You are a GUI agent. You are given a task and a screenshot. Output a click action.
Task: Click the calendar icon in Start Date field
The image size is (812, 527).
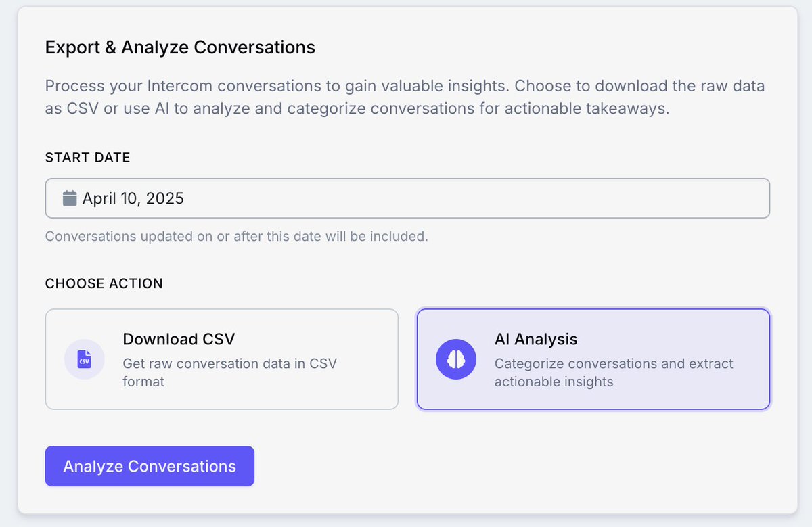(70, 198)
